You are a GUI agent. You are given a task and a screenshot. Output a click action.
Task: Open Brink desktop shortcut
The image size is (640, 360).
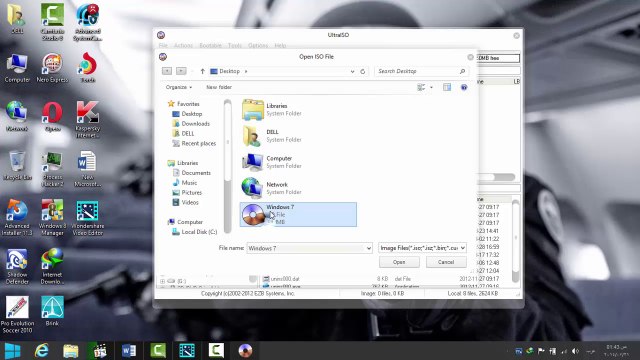[52, 311]
